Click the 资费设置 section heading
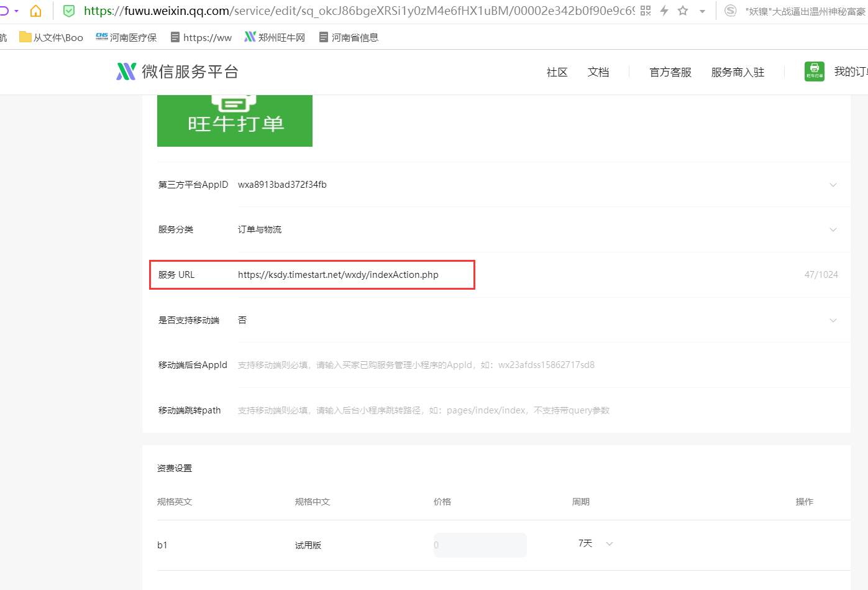The height and width of the screenshot is (590, 868). pos(175,468)
